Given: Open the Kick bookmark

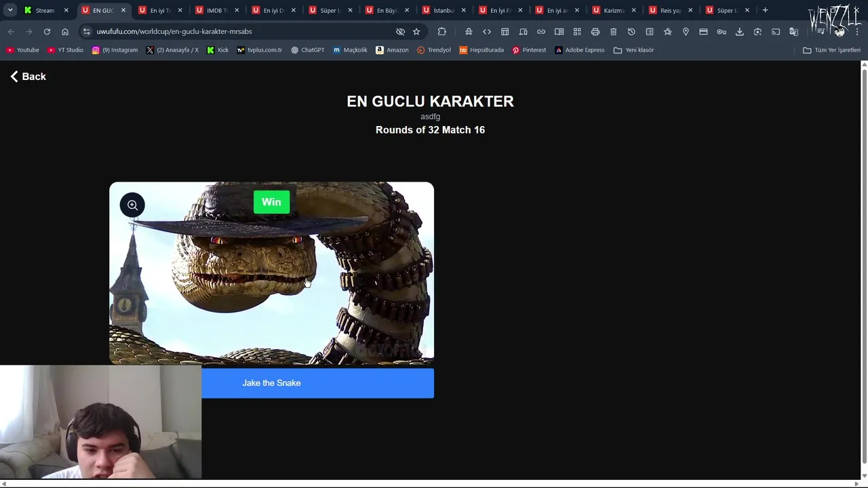Looking at the screenshot, I should pyautogui.click(x=218, y=49).
